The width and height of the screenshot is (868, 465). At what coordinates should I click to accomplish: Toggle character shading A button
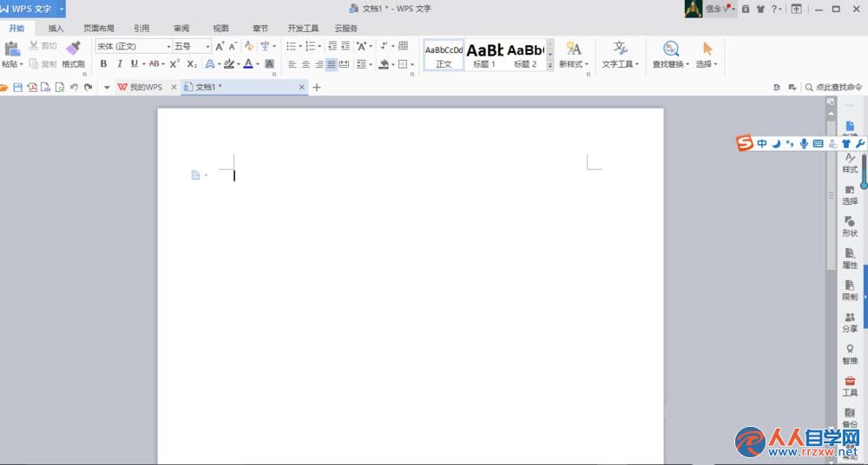(270, 64)
